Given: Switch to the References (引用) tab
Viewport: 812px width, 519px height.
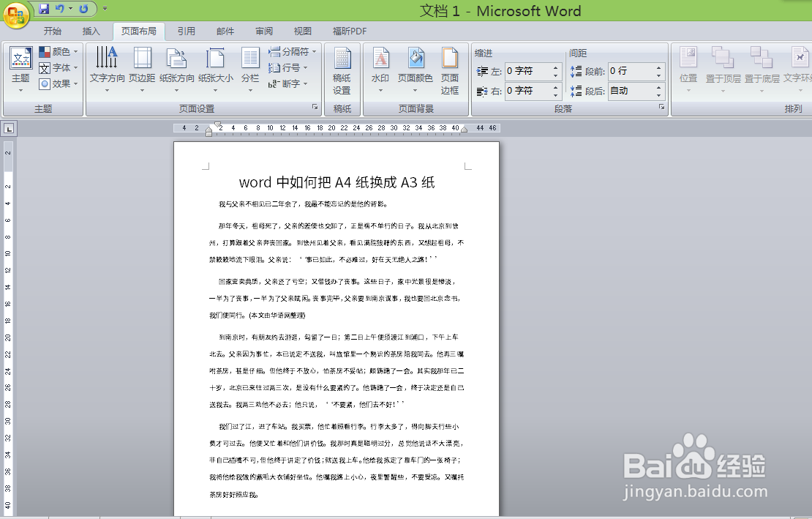Looking at the screenshot, I should (187, 31).
